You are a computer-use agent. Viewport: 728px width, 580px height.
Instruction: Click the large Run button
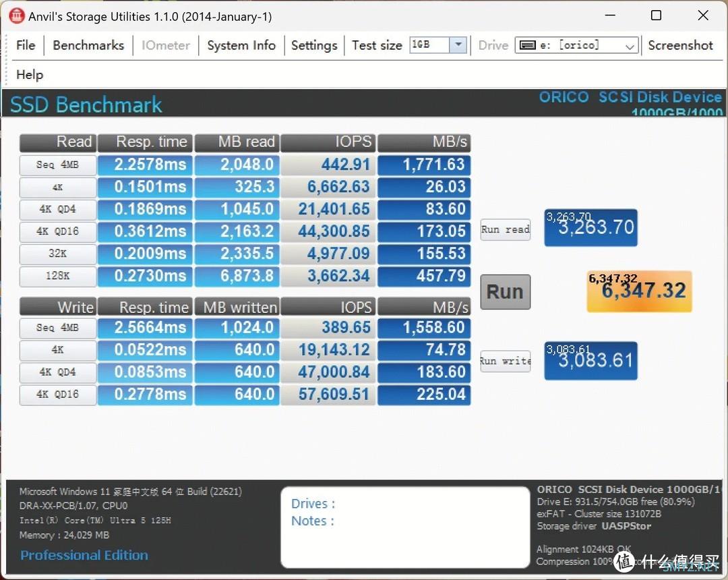[505, 291]
